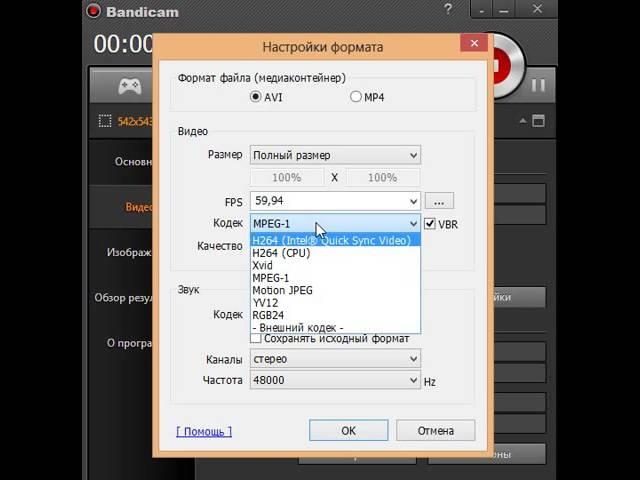Click the 542x543 resolution text
640x480 pixels.
[135, 122]
